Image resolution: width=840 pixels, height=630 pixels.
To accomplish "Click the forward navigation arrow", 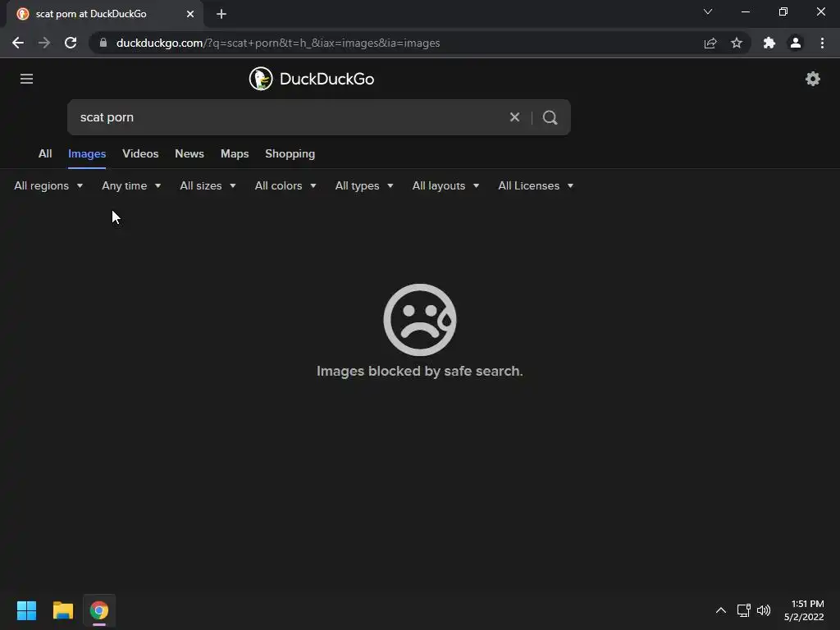I will pos(44,43).
